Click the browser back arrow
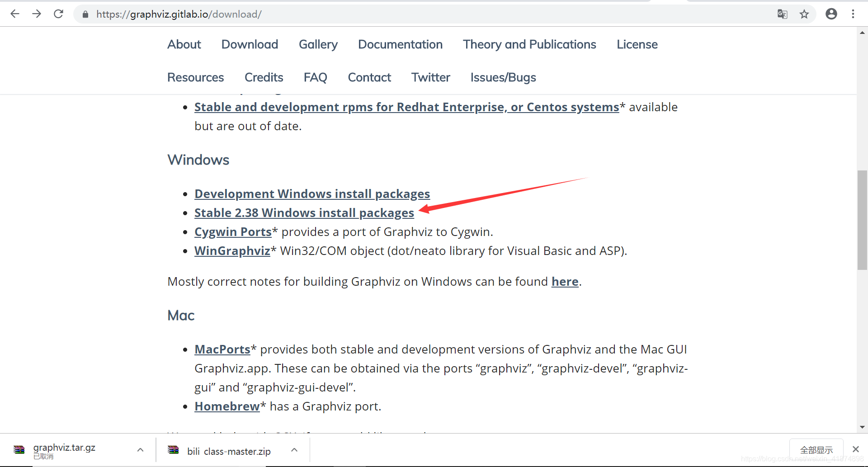Image resolution: width=868 pixels, height=467 pixels. coord(15,14)
